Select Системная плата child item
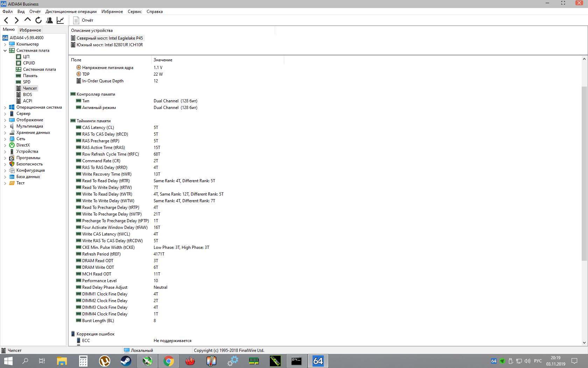 pyautogui.click(x=40, y=69)
